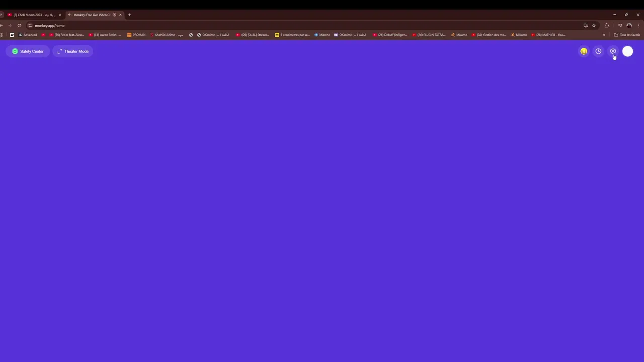Open the Advanced bookmark
Image resolution: width=644 pixels, height=362 pixels.
pos(28,35)
